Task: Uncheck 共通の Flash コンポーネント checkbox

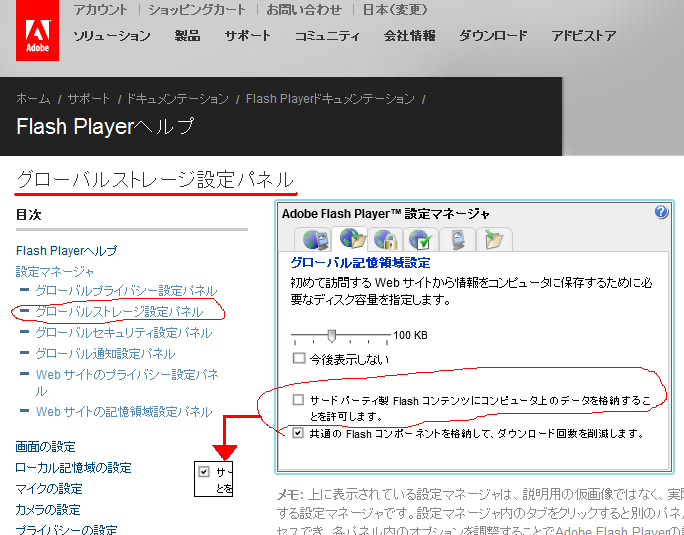Action: coord(299,433)
